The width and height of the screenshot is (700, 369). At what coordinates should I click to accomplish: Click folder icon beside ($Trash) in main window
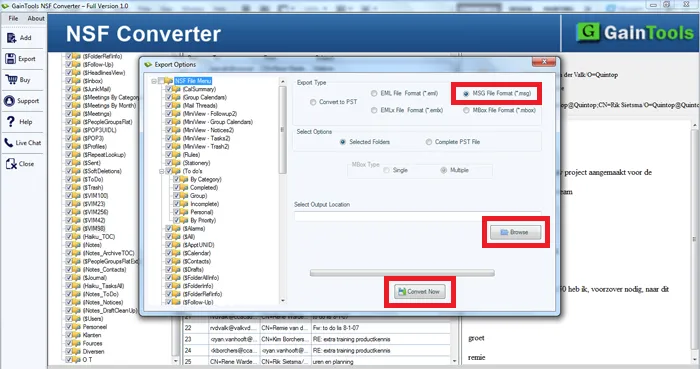pos(76,188)
